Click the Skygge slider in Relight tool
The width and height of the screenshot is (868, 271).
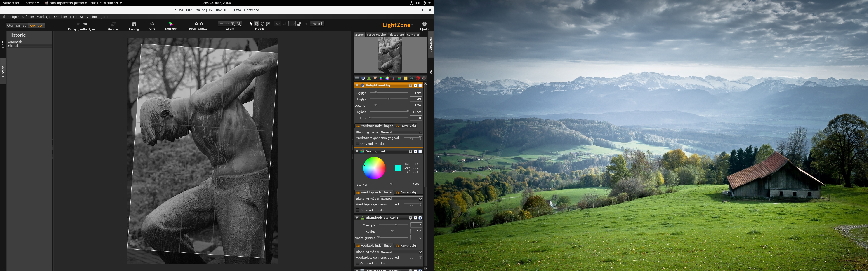389,93
